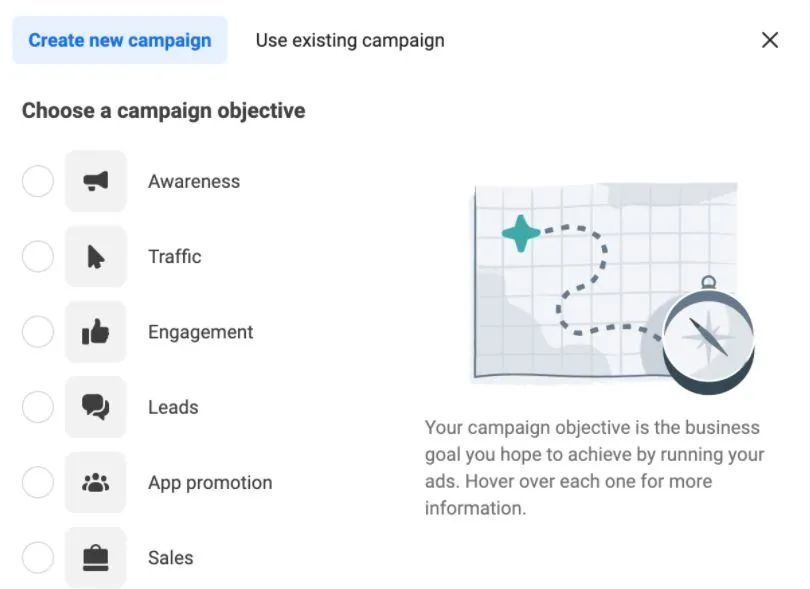810x589 pixels.
Task: Open the Use existing campaign tab
Action: [x=350, y=41]
